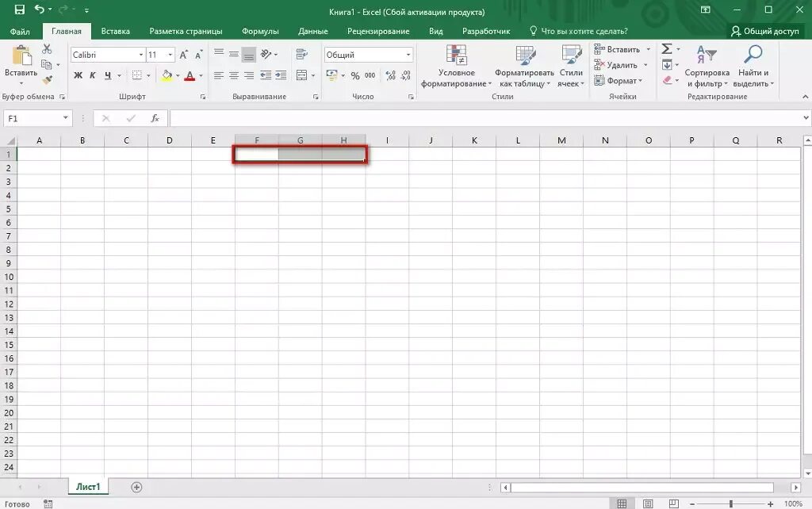The image size is (812, 509).
Task: Click Merge and Center cells icon
Action: tap(302, 75)
